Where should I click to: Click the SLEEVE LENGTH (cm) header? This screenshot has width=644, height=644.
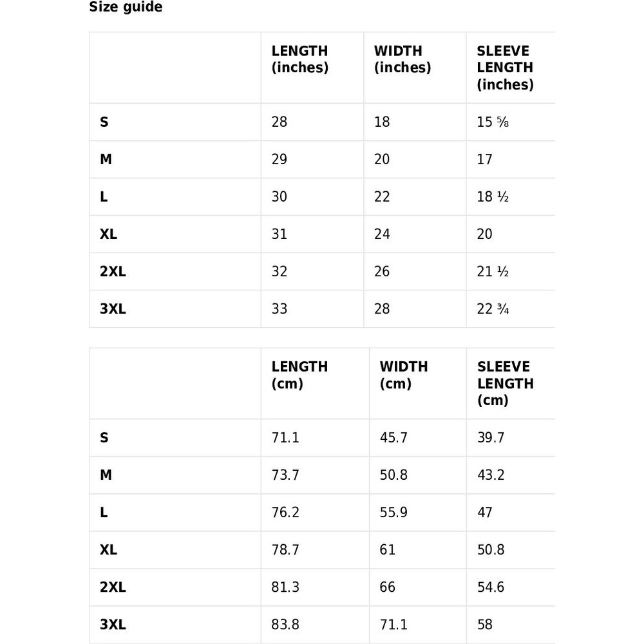pyautogui.click(x=505, y=383)
